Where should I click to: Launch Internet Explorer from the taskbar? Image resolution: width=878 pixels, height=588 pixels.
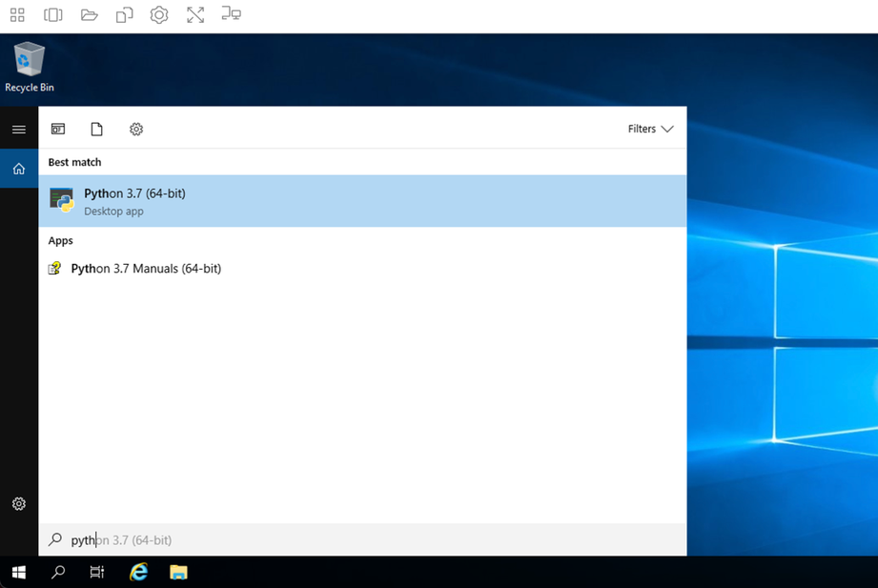(139, 572)
